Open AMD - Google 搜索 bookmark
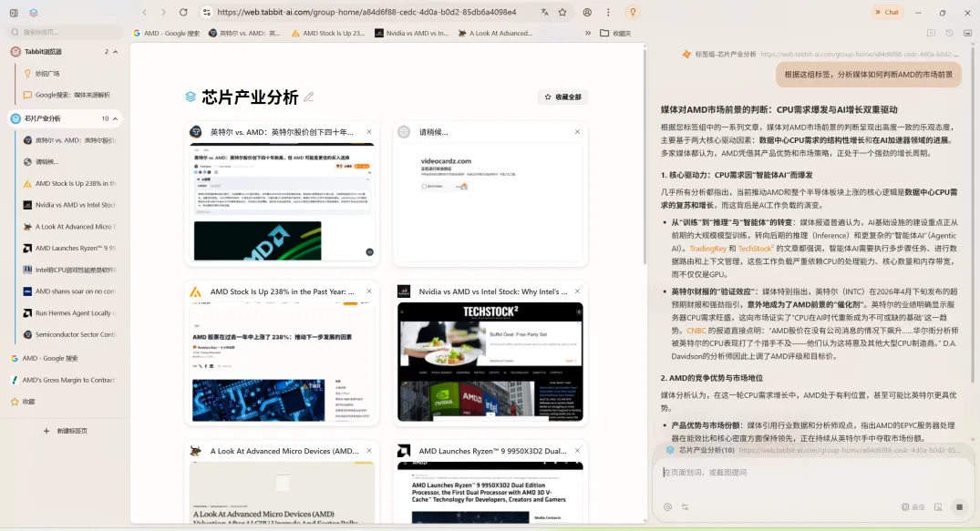 point(166,33)
